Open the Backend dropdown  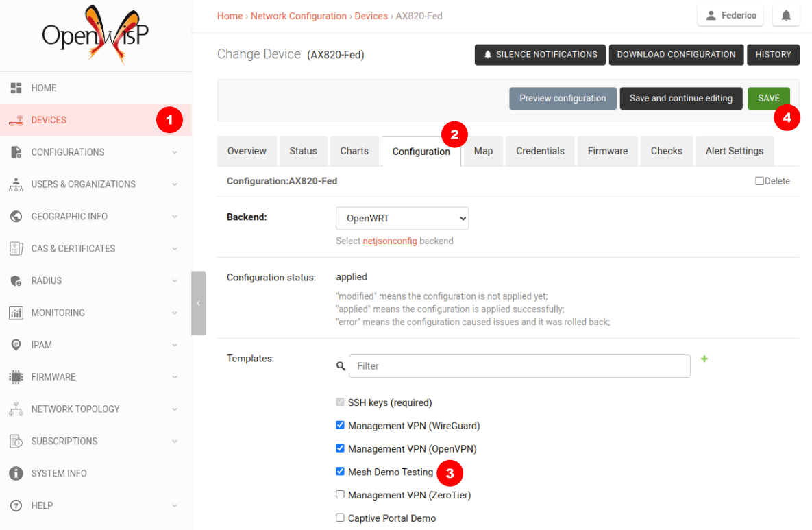coord(402,218)
